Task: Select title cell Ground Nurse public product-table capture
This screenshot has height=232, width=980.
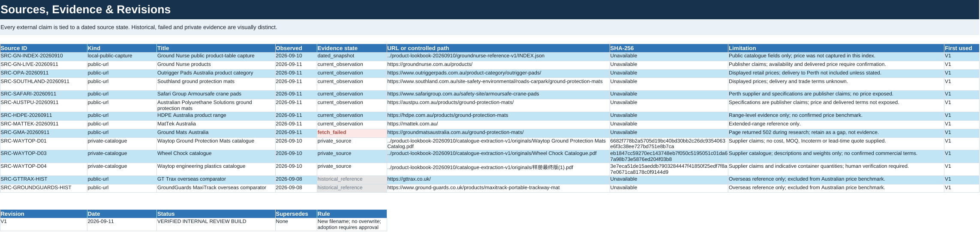Action: 216,56
